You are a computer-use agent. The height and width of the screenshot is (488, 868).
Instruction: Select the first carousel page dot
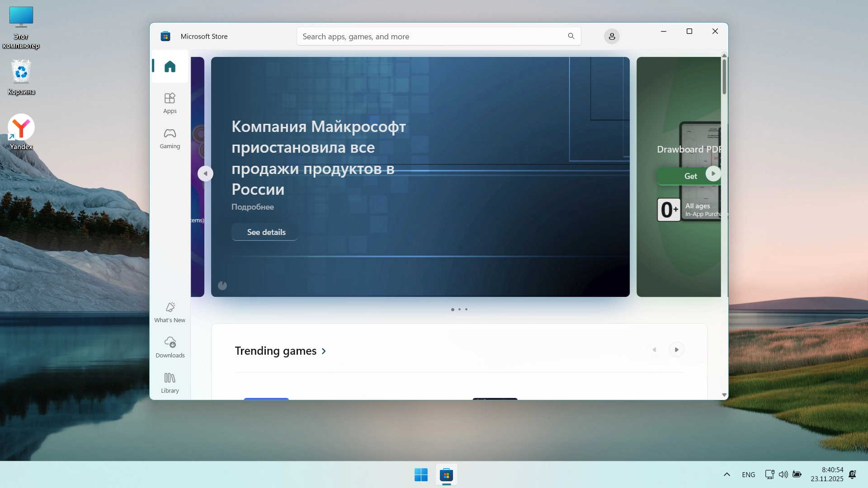coord(453,310)
